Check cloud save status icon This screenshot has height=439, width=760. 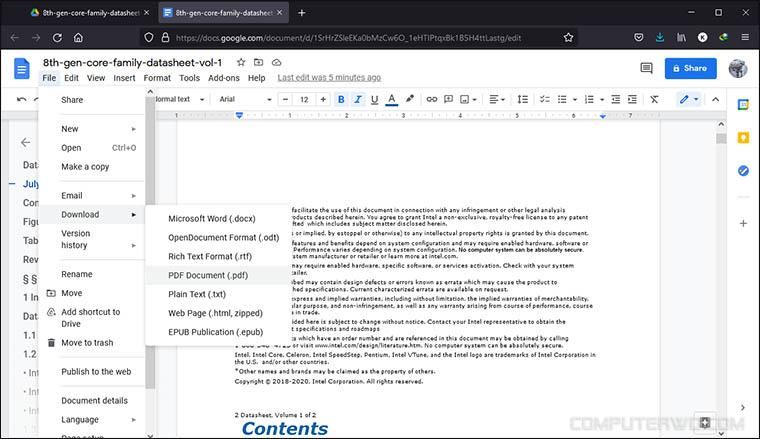click(x=276, y=62)
